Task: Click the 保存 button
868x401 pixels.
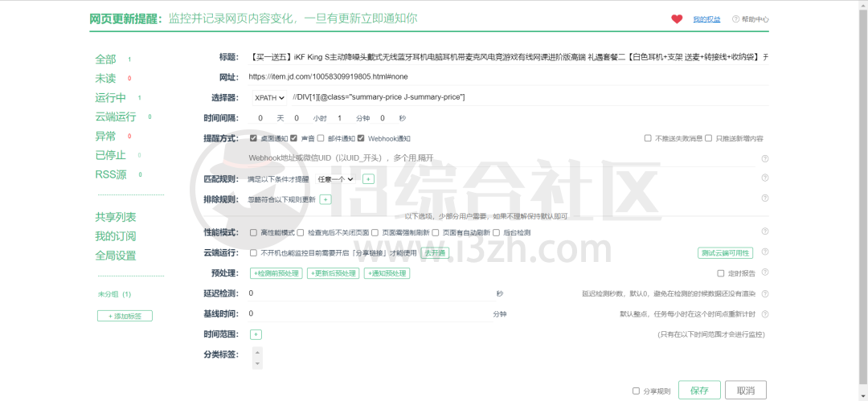Action: pos(699,391)
